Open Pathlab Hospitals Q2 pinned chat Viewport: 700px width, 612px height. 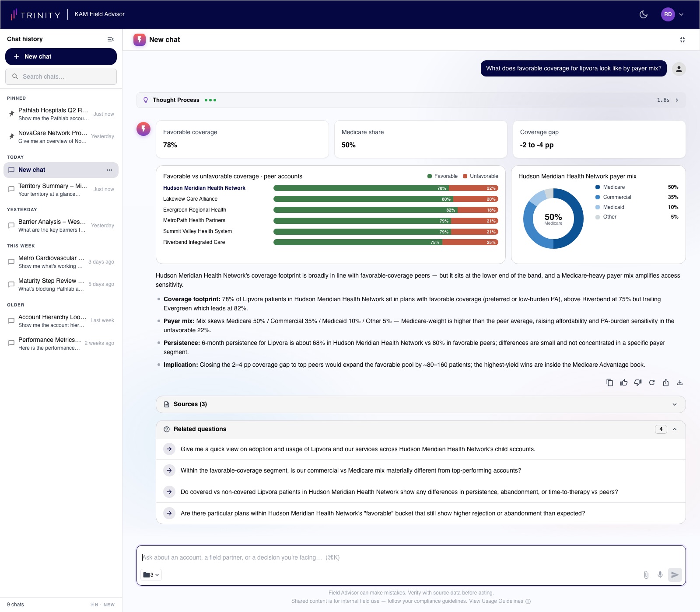pyautogui.click(x=61, y=114)
